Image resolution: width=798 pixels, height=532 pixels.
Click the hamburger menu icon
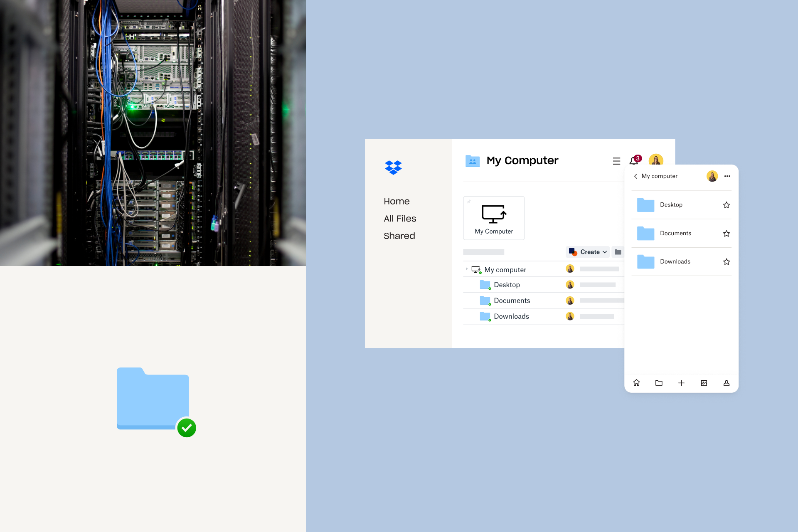pyautogui.click(x=616, y=160)
